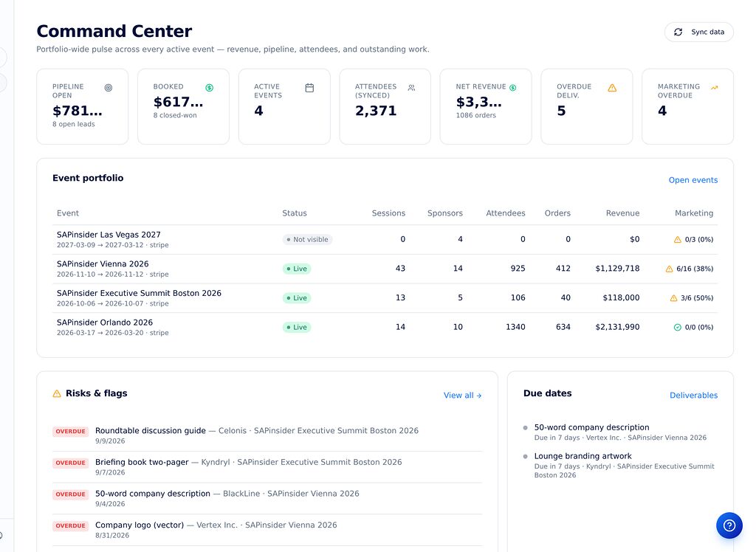Click the dollar icon on Booked card
Viewport: 756px width, 552px height.
pos(209,88)
